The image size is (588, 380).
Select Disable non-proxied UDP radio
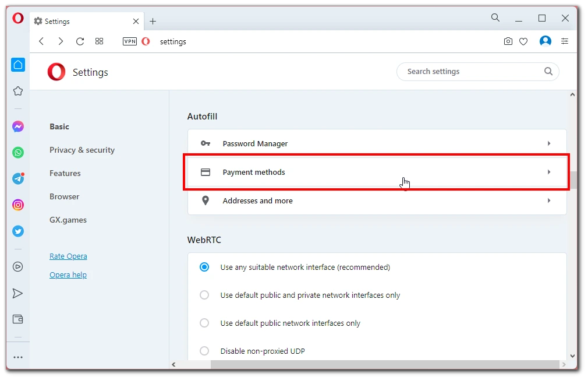204,351
